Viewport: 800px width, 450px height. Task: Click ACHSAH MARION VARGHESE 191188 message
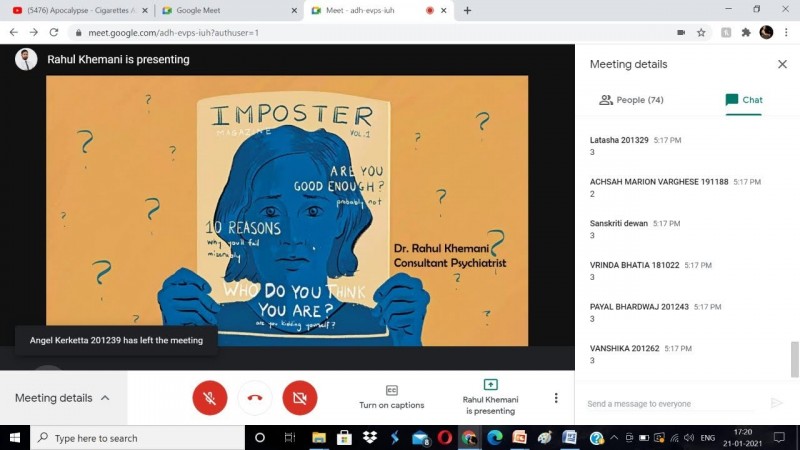pyautogui.click(x=676, y=188)
